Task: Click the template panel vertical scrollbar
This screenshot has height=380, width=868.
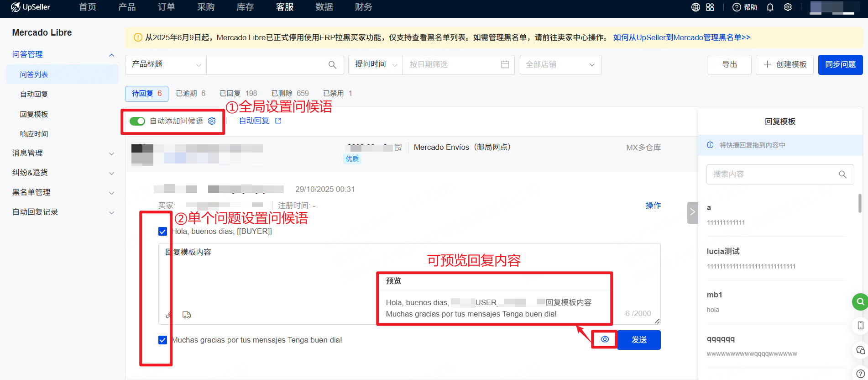Action: [860, 203]
